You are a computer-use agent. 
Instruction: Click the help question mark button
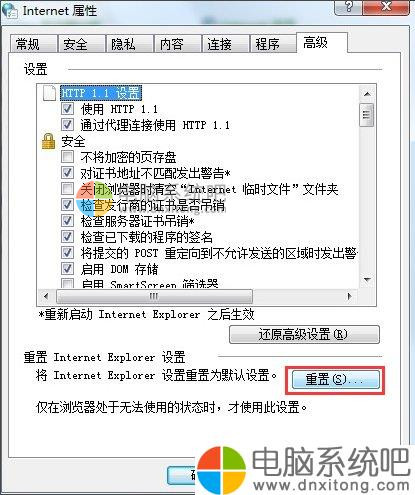point(348,7)
